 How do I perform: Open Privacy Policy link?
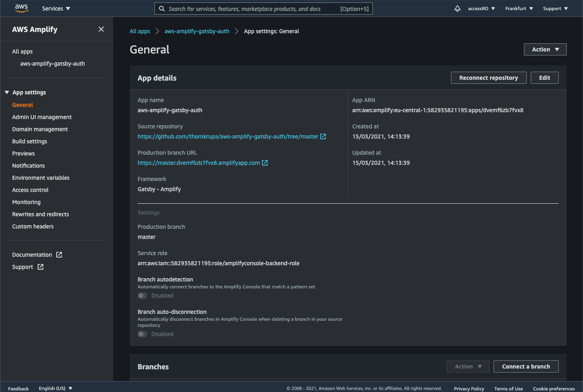[x=469, y=389]
